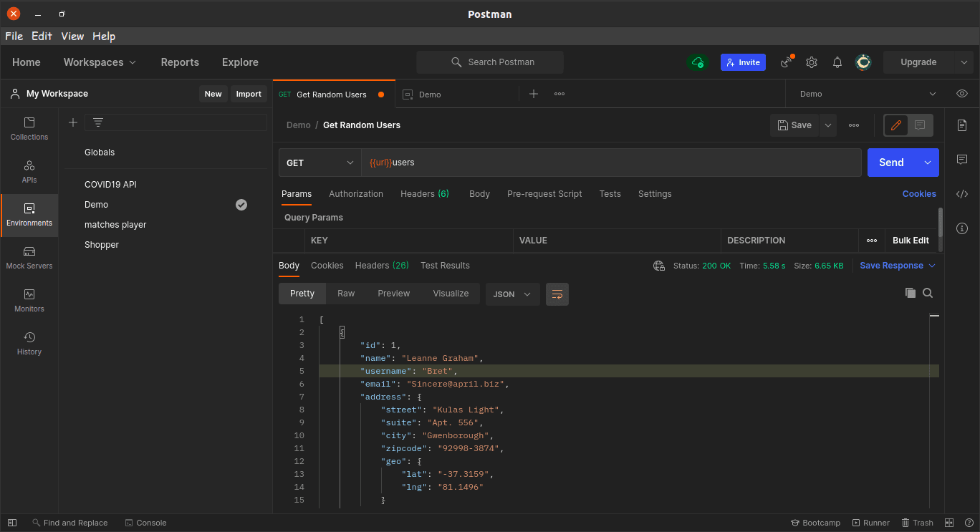
Task: Click the Send button
Action: tap(891, 163)
